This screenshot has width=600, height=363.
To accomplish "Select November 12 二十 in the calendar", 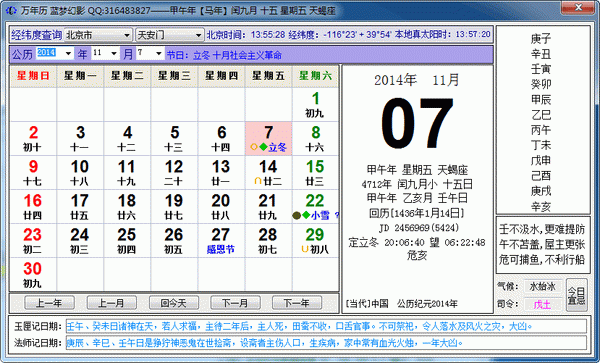I will [174, 173].
